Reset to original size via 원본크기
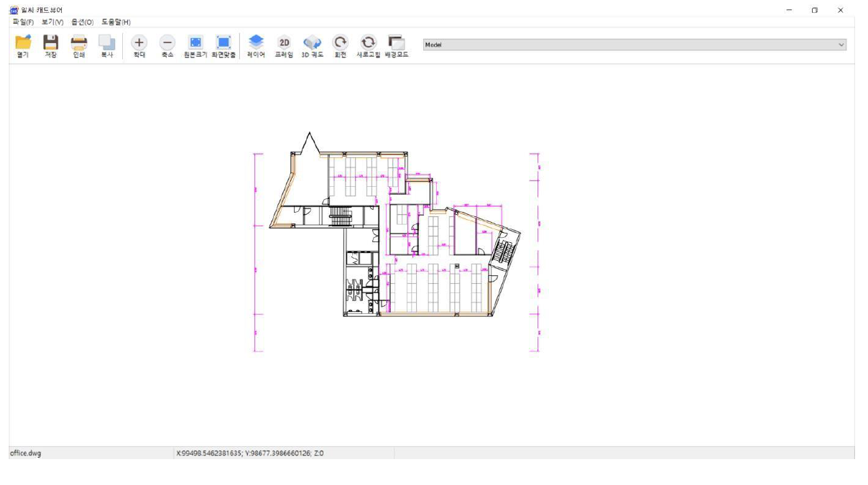The width and height of the screenshot is (868, 485). point(195,46)
